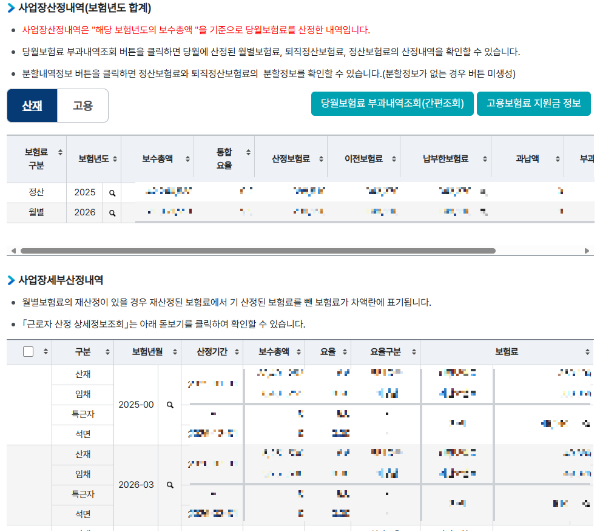
Task: Click 산재 in the 2026-03 group
Action: click(x=83, y=454)
